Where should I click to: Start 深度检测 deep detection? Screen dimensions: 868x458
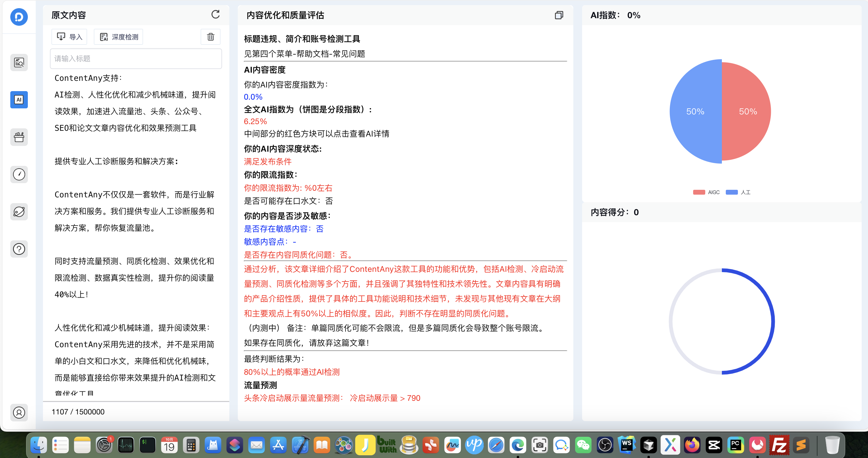[x=118, y=37]
